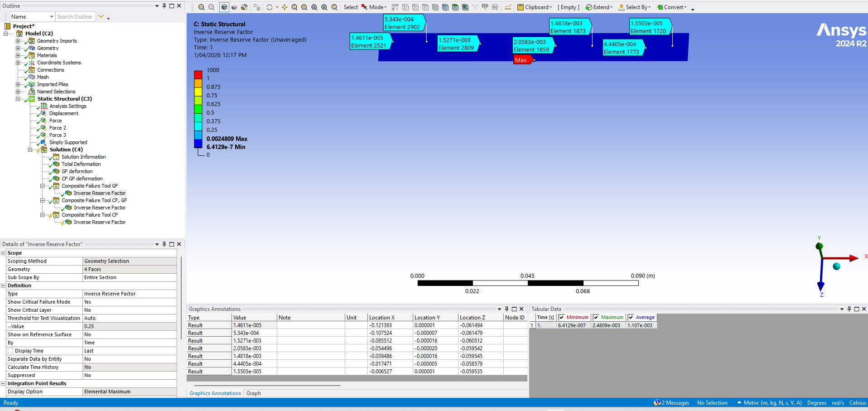Select the shaded exterior and edges display cube
868x411 pixels.
224,7
